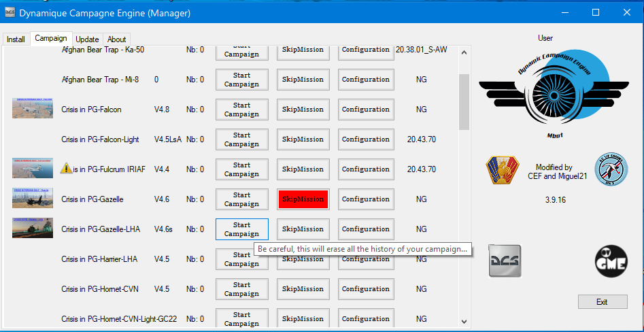The width and height of the screenshot is (644, 332).
Task: Click version text 'V4.5LsA'
Action: click(x=168, y=139)
